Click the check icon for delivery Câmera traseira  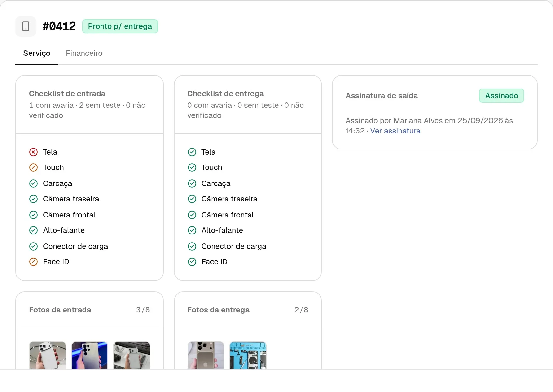tap(192, 199)
